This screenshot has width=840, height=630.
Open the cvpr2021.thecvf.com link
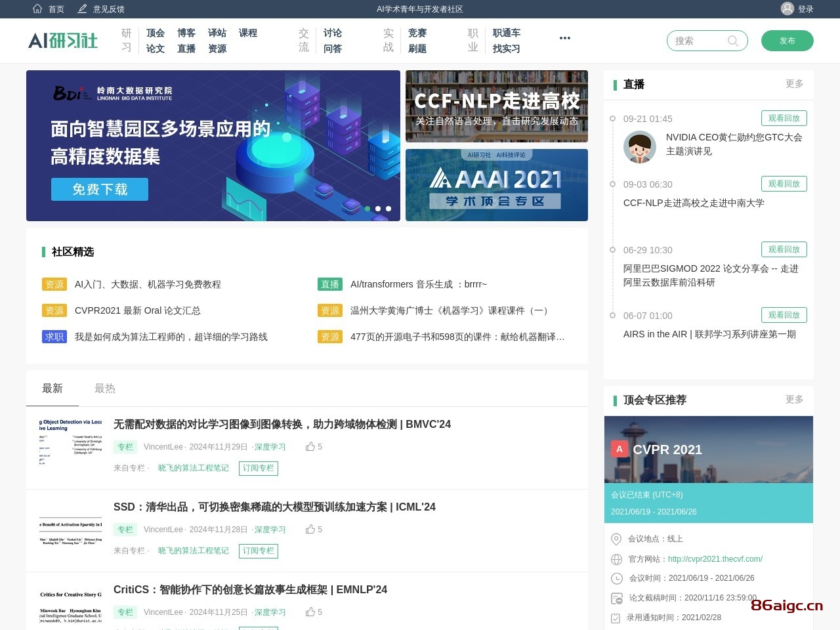pos(715,559)
